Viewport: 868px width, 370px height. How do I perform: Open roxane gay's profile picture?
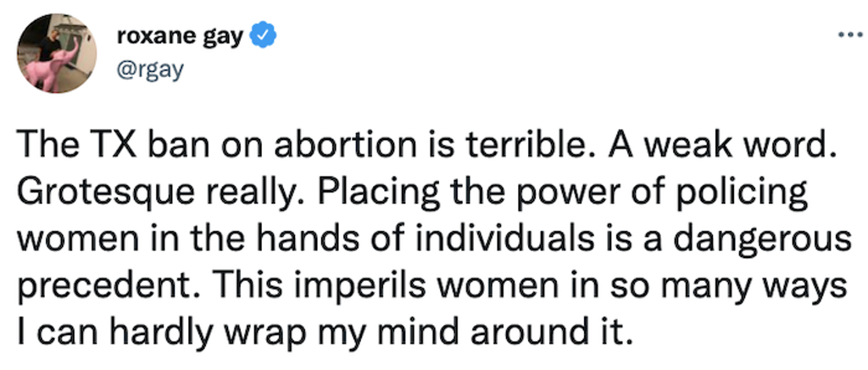pos(57,53)
